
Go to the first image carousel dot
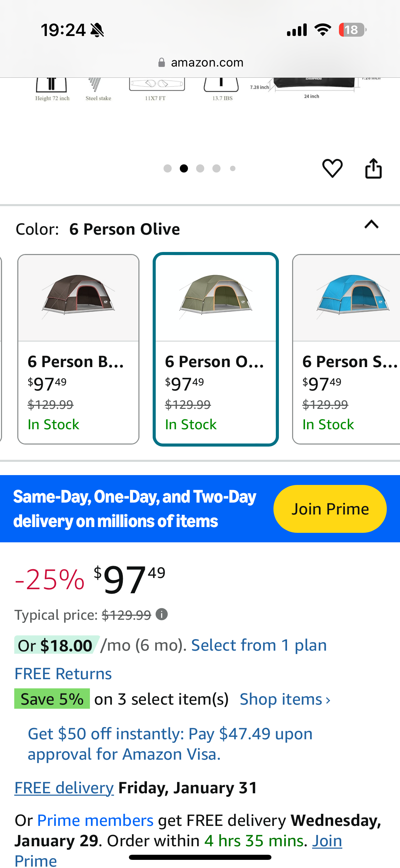(167, 168)
